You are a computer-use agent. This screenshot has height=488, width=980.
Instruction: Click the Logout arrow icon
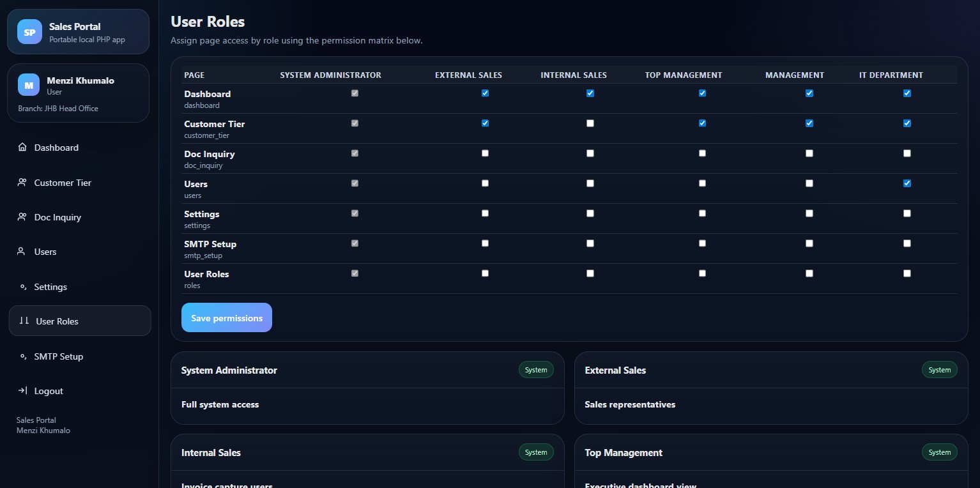(x=22, y=391)
